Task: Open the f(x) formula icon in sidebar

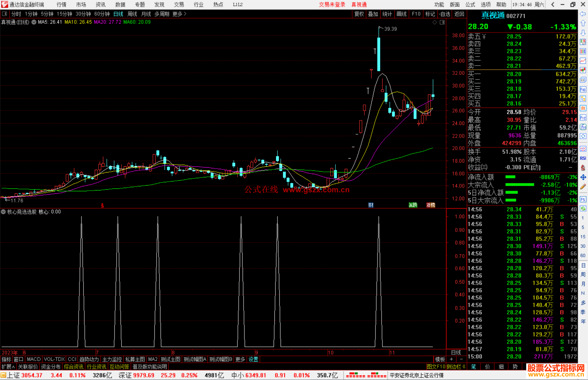Action: 583,127
